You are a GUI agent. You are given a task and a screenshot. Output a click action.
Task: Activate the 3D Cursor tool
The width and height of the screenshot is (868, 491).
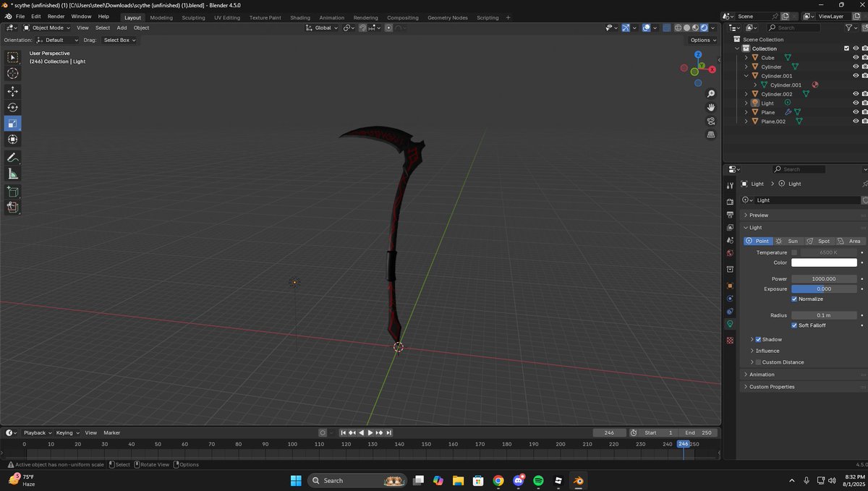tap(13, 73)
